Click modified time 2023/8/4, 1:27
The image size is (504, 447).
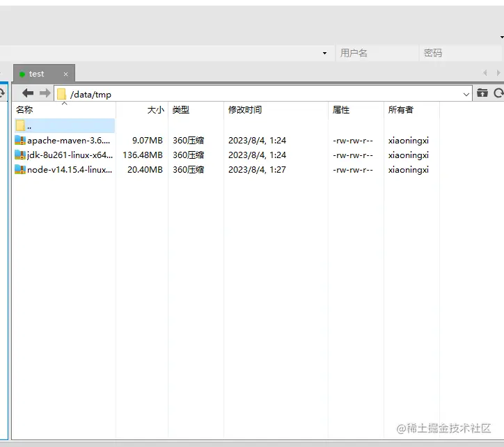(257, 170)
